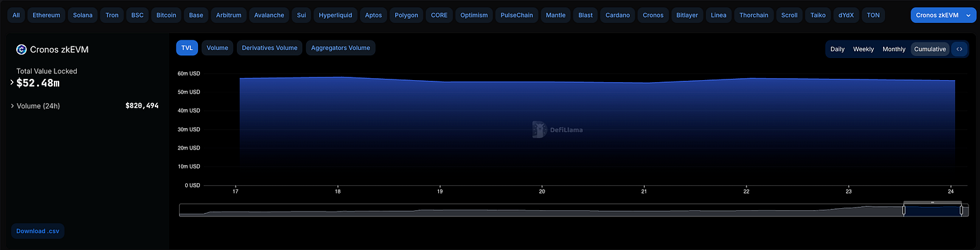
Task: Toggle Aggregators Volume chart series
Action: click(x=341, y=48)
